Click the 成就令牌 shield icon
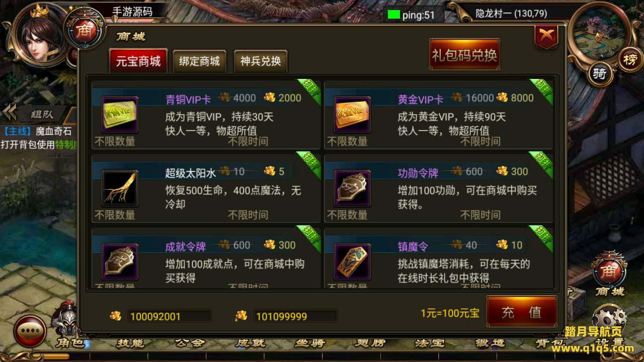 coord(120,261)
